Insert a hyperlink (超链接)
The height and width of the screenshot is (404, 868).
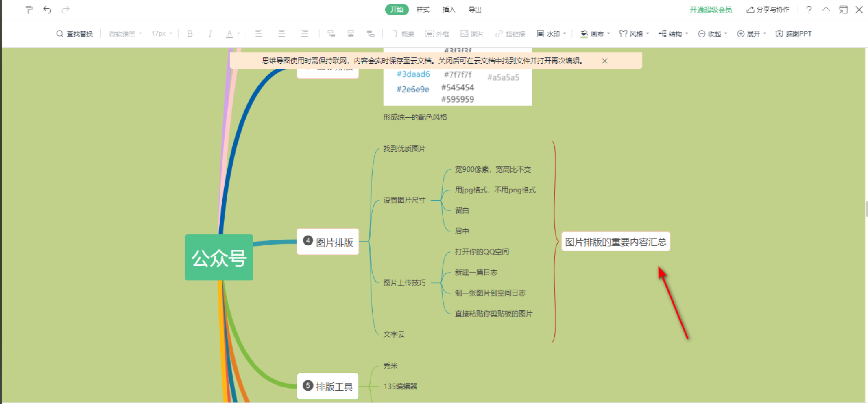510,34
